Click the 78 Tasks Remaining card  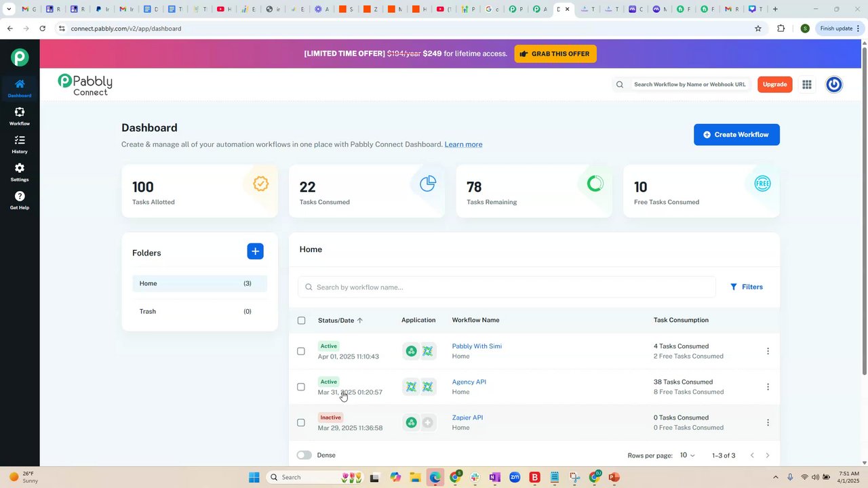pyautogui.click(x=534, y=191)
